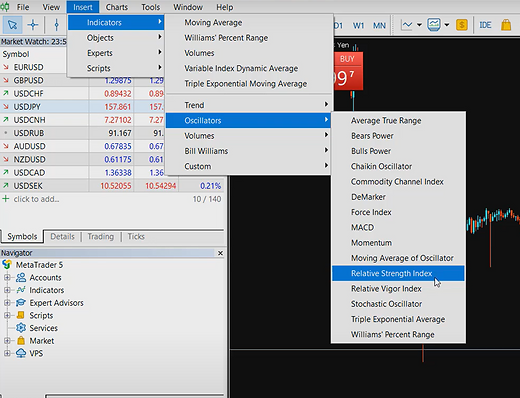Select the W1 timeframe button
Image resolution: width=520 pixels, height=398 pixels.
tap(358, 25)
